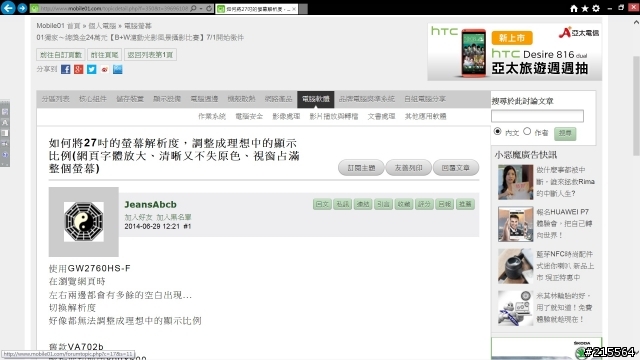The width and height of the screenshot is (640, 360).
Task: Share the post to Google Plus
Action: coord(79,69)
